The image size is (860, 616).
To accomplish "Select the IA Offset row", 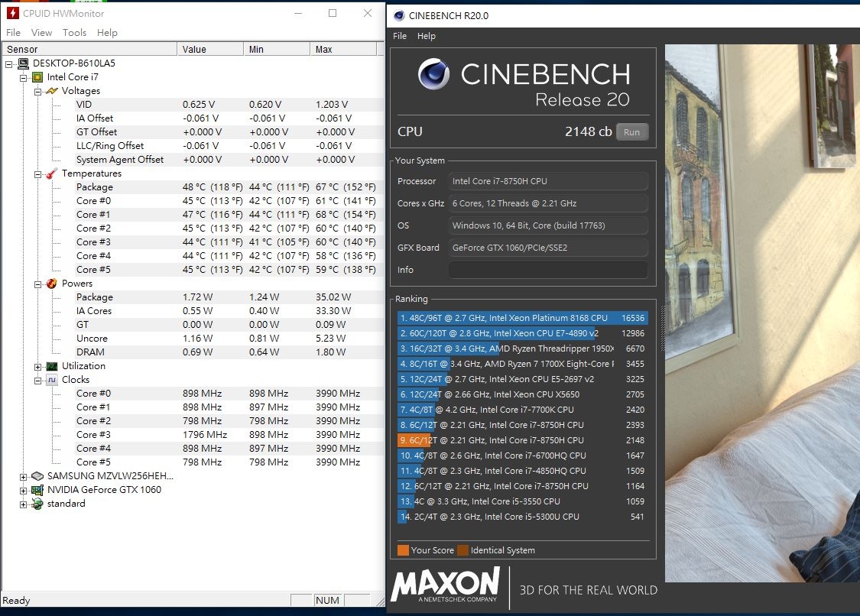I will (x=229, y=118).
